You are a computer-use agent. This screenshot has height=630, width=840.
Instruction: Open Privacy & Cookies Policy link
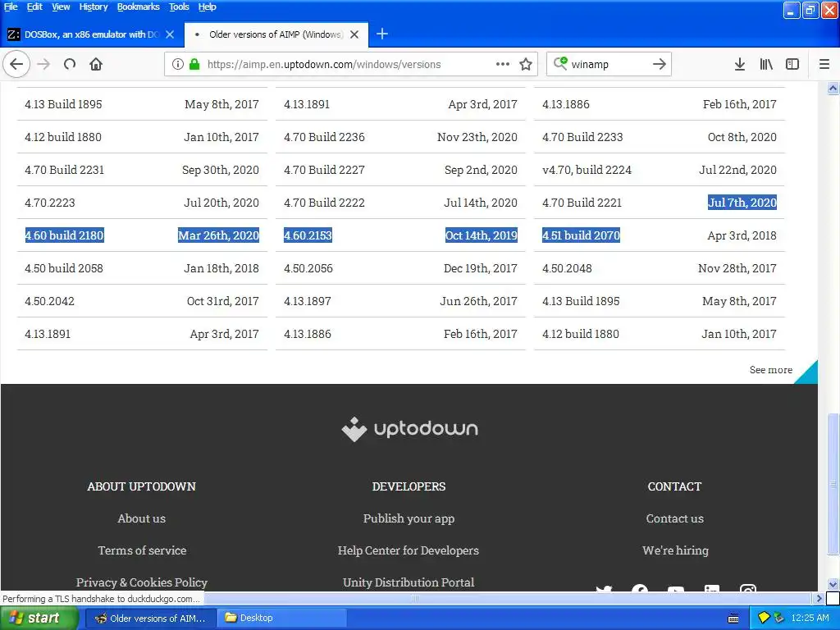click(141, 582)
